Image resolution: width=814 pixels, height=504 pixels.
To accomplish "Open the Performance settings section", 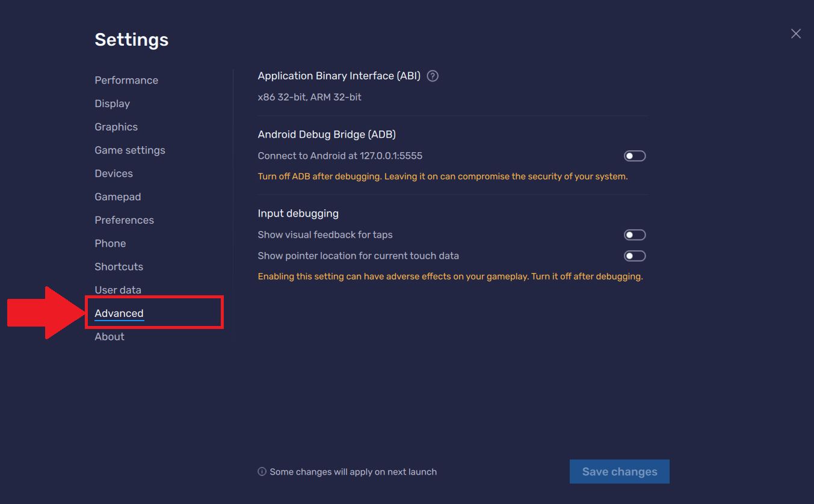I will (x=126, y=81).
